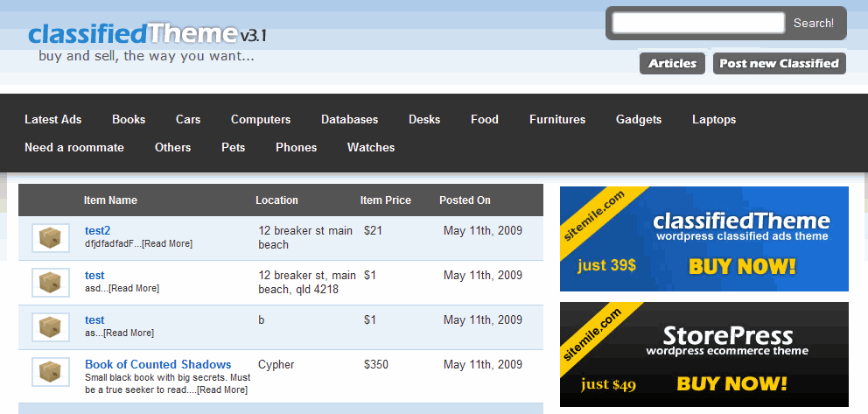
Task: Click the Item Name column header
Action: click(111, 200)
